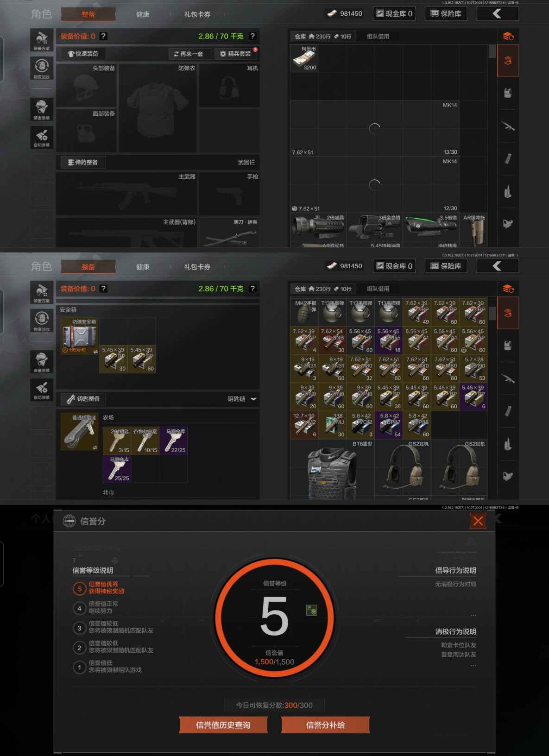Image resolution: width=549 pixels, height=756 pixels.
Task: Pick the BT6 heavy armor vest
Action: [x=332, y=469]
